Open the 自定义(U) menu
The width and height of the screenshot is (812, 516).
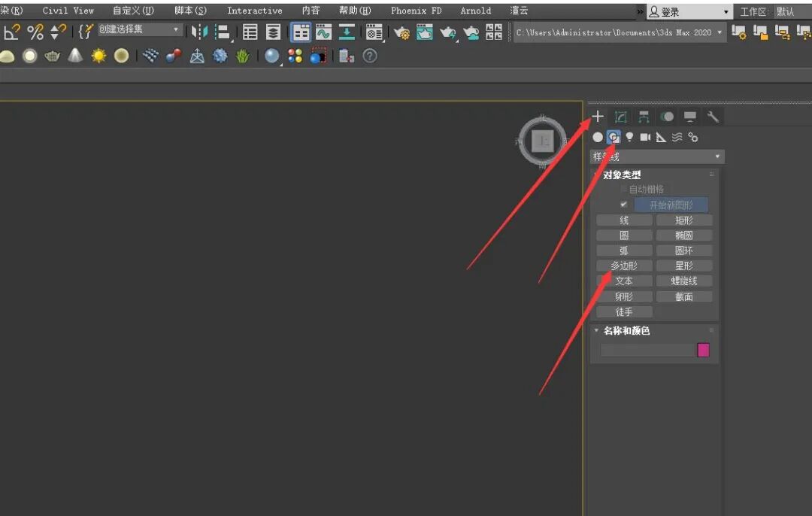pos(133,11)
